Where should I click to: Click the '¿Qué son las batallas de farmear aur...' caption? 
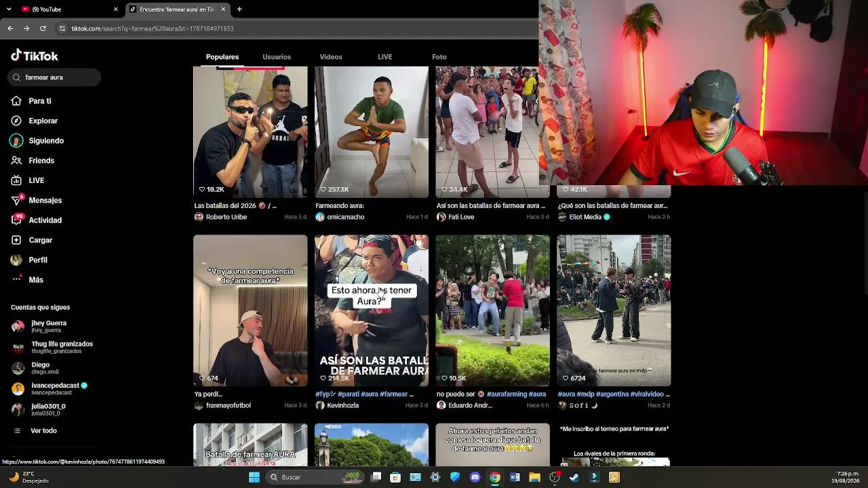click(x=612, y=205)
